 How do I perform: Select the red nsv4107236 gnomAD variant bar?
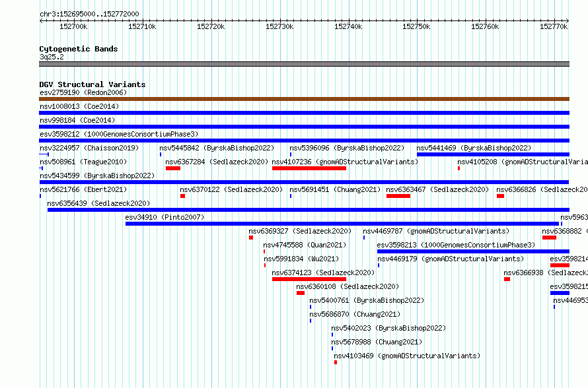point(309,168)
